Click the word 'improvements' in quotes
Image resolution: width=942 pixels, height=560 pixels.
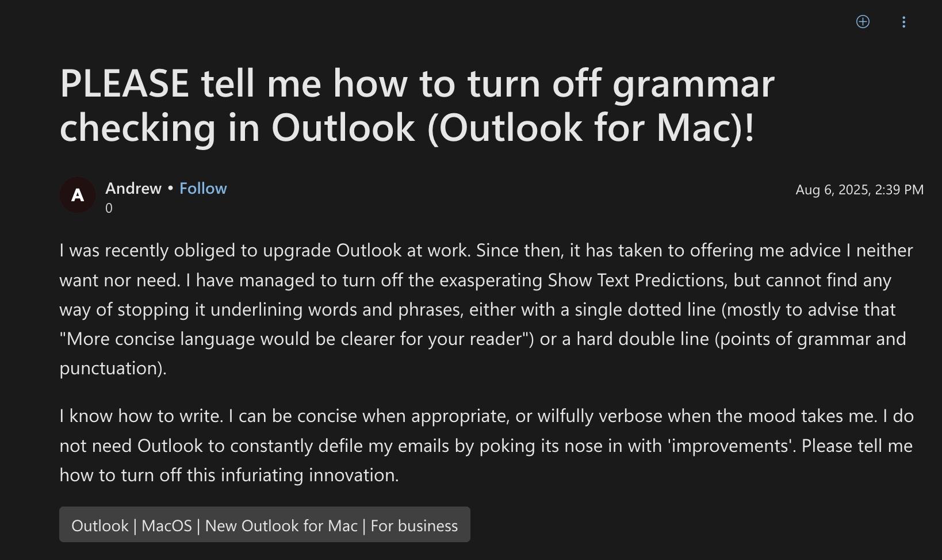click(x=732, y=446)
